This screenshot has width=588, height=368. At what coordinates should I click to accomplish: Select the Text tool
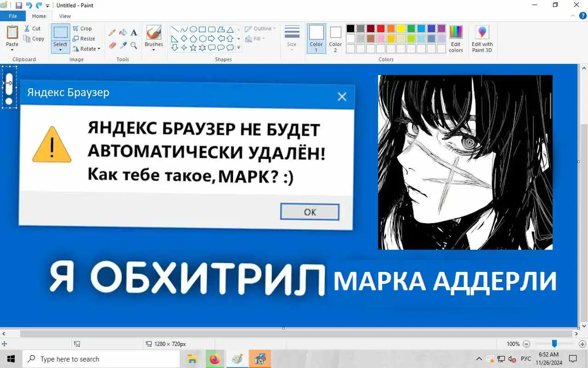(x=134, y=33)
